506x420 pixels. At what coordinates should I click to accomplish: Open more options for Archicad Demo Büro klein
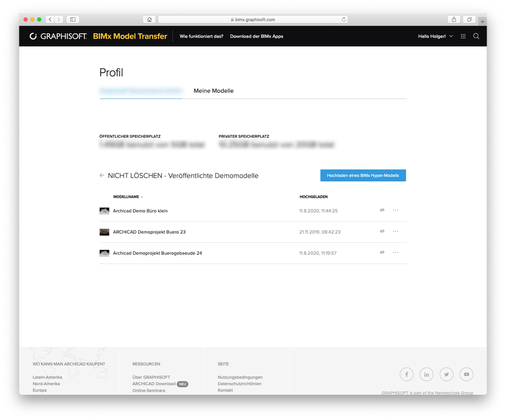[x=395, y=210]
